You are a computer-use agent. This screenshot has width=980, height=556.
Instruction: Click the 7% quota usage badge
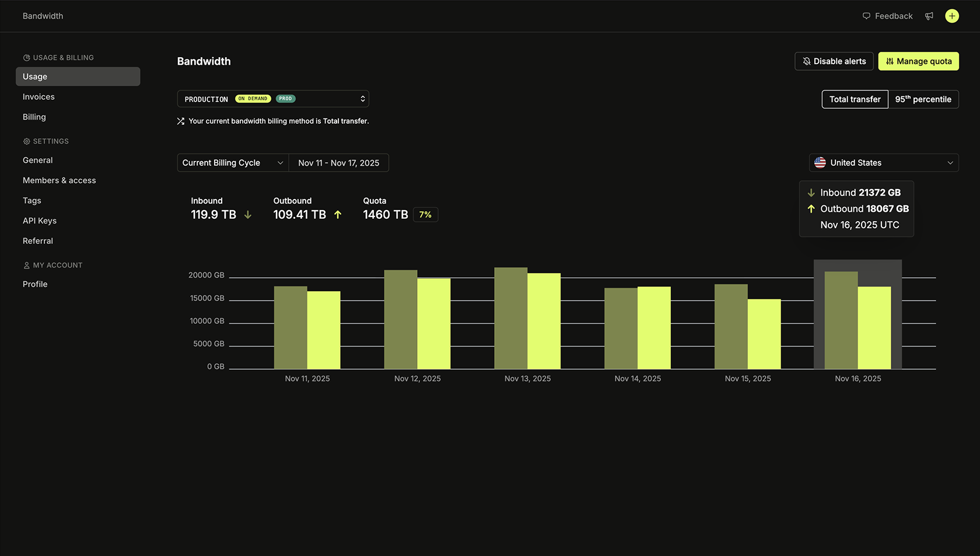[425, 214]
